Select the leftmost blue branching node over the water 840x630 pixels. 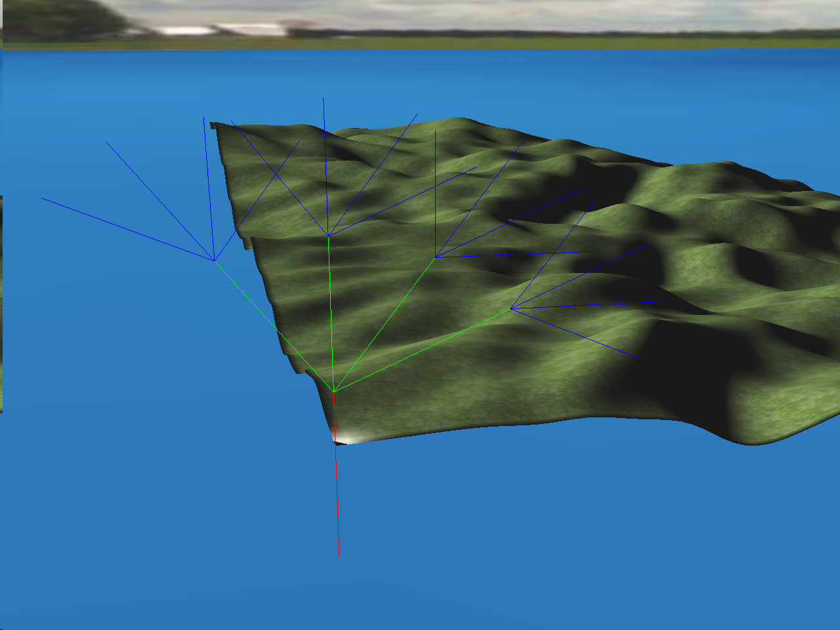[213, 261]
